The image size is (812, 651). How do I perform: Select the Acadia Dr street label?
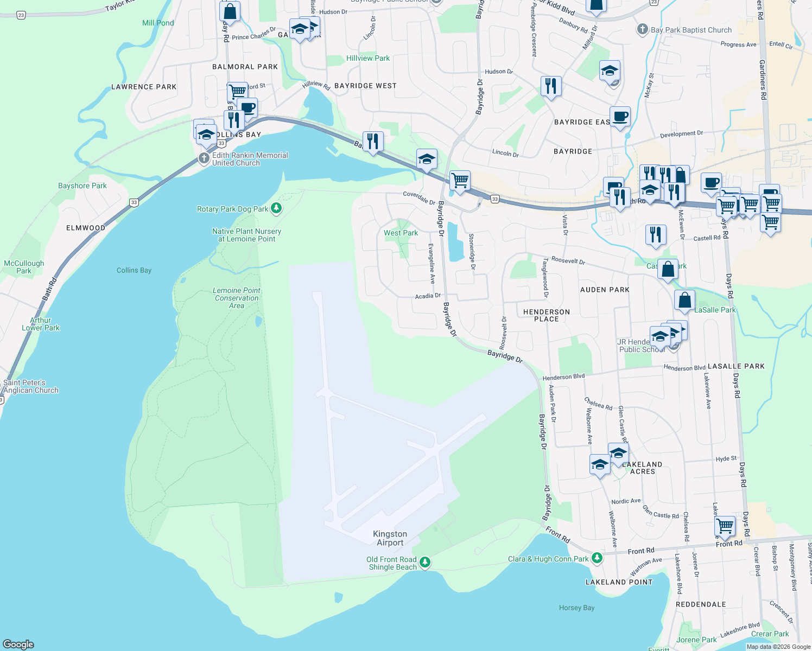[x=428, y=296]
